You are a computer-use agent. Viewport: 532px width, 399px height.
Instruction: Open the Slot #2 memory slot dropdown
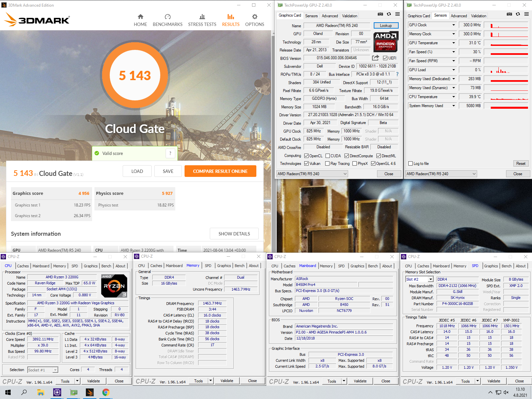[x=420, y=279]
